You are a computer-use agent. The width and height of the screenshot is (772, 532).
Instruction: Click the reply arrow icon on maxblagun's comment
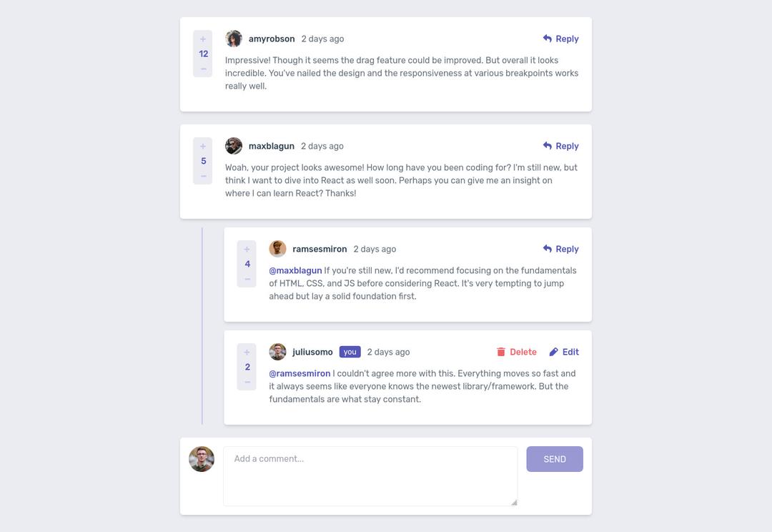547,145
